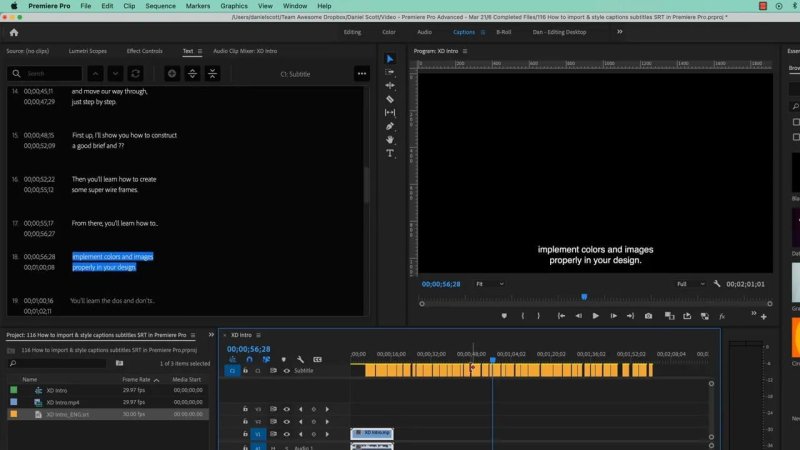Click the caption track options CC icon
This screenshot has height=450, width=800.
click(317, 360)
